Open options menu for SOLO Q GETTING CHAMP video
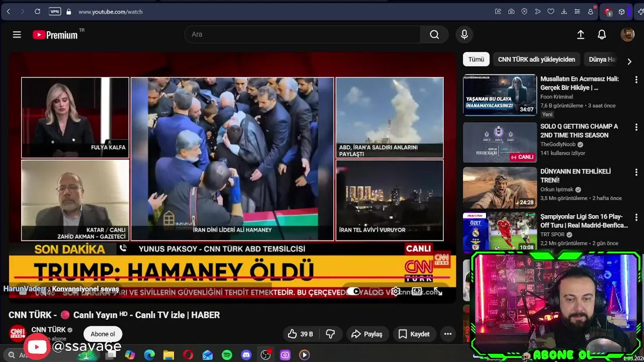Viewport: 644px width, 362px height. click(x=636, y=127)
